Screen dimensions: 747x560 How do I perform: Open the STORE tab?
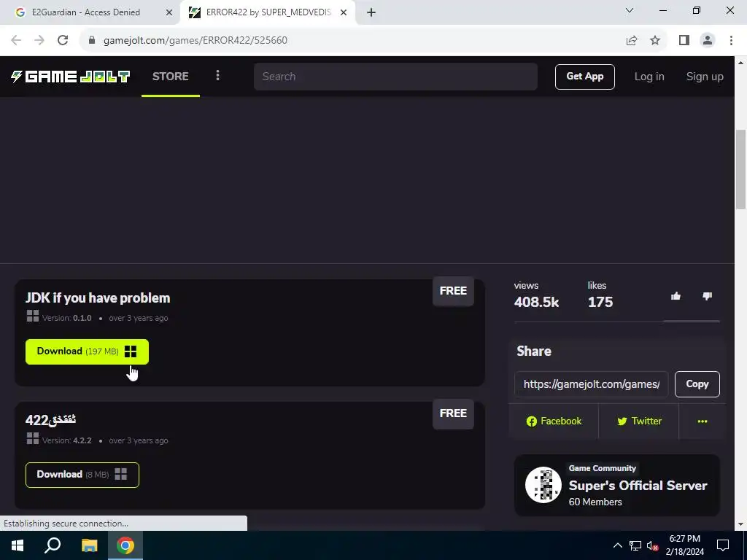tap(171, 76)
